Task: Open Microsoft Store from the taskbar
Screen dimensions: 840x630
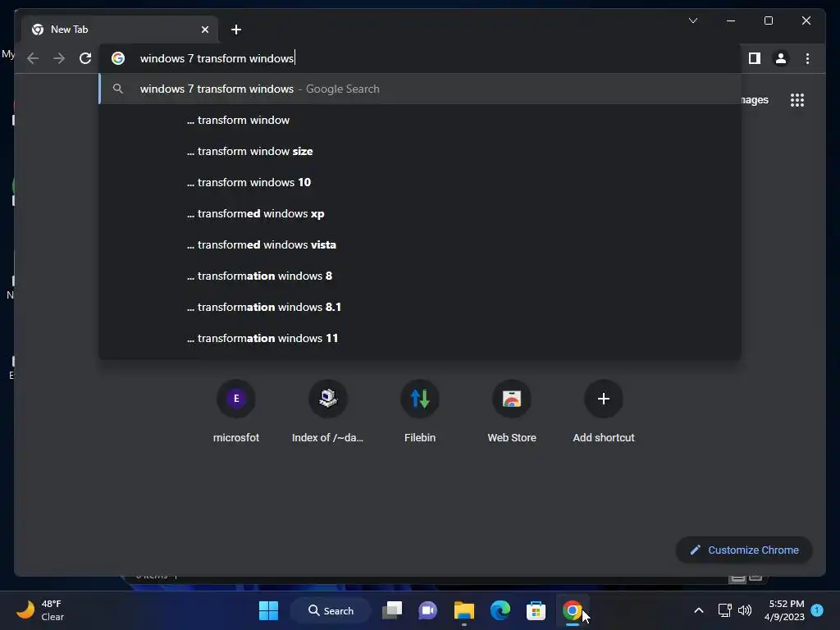Action: tap(536, 610)
